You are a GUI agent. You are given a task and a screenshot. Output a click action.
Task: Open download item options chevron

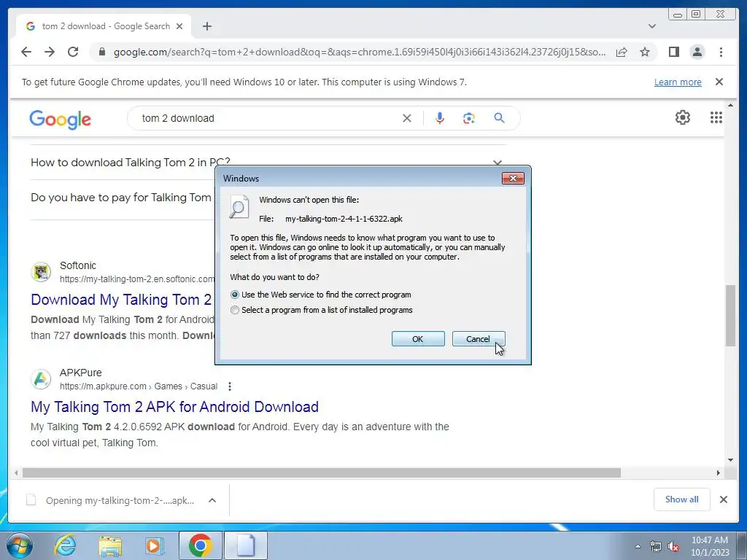pos(212,500)
